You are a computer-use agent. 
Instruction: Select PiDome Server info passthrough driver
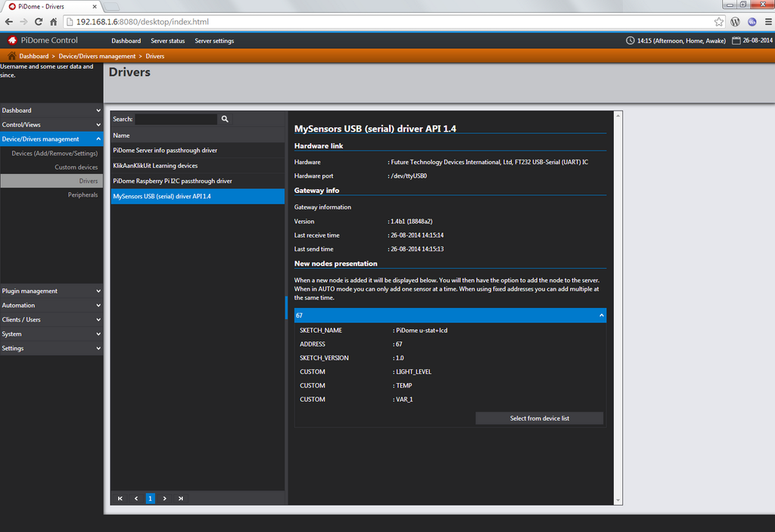click(x=198, y=151)
